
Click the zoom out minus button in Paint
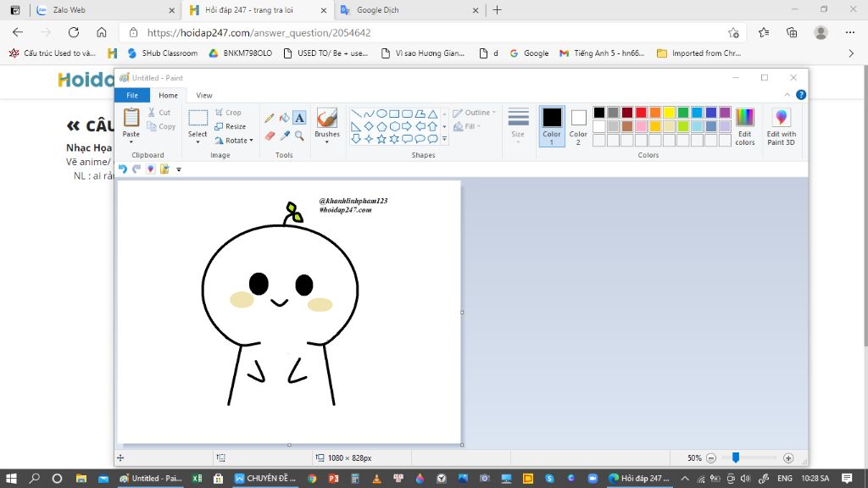711,458
